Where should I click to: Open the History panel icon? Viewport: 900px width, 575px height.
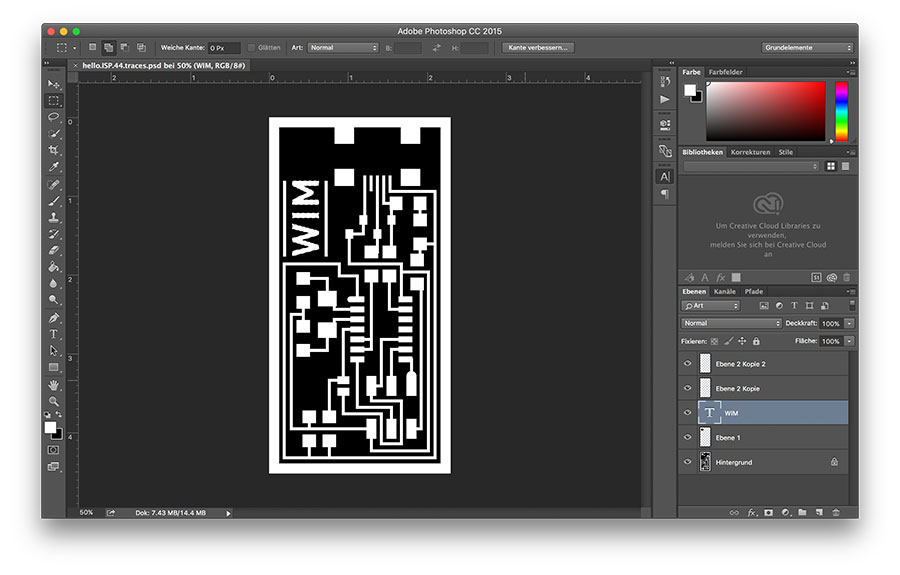tap(665, 81)
